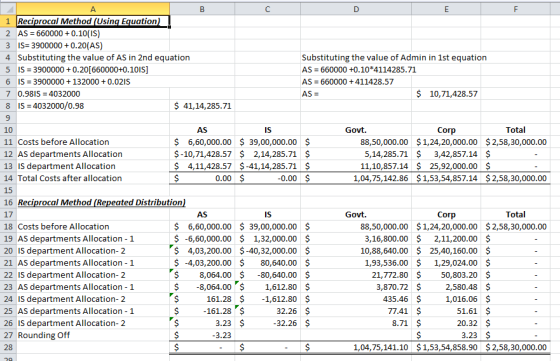Click cell 'IS = 4032000/0.98'
Viewport: 560px width, 361px height.
51,106
